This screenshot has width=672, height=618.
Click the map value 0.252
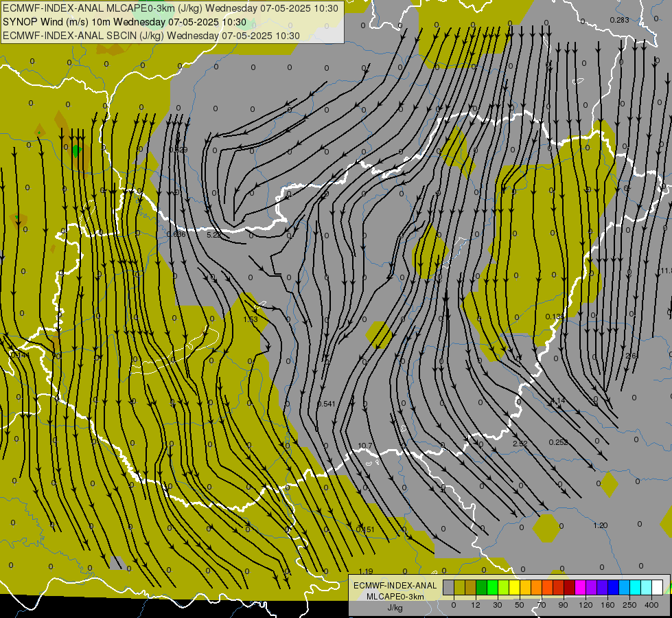coord(559,442)
